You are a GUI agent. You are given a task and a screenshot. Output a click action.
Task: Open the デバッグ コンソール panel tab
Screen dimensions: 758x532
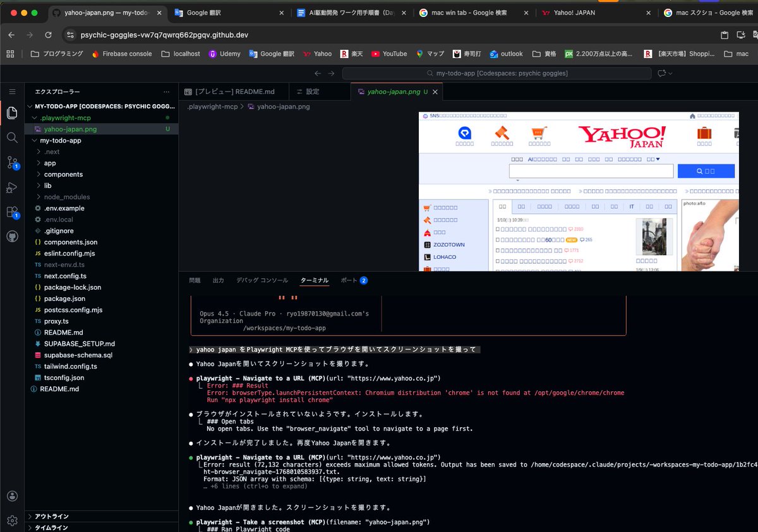point(262,280)
